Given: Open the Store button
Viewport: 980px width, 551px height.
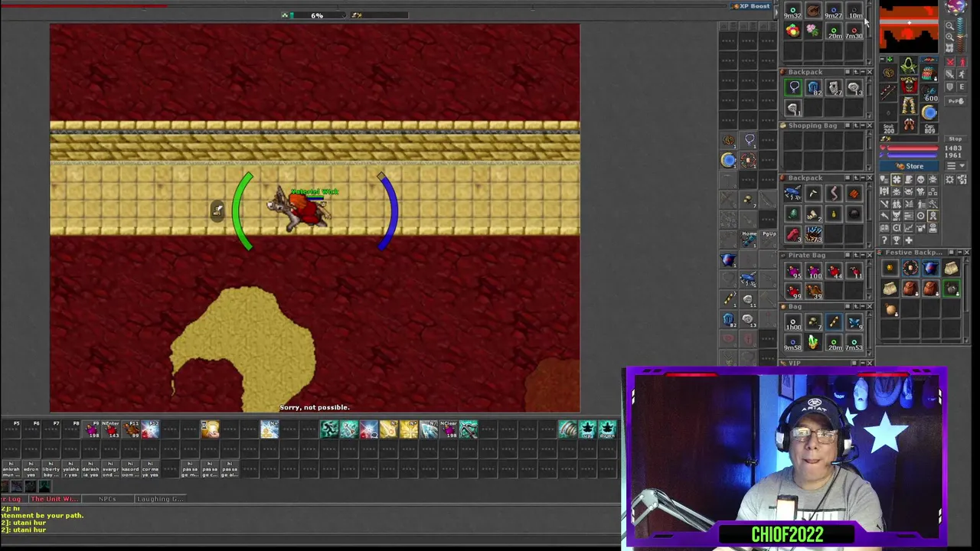Looking at the screenshot, I should [909, 166].
